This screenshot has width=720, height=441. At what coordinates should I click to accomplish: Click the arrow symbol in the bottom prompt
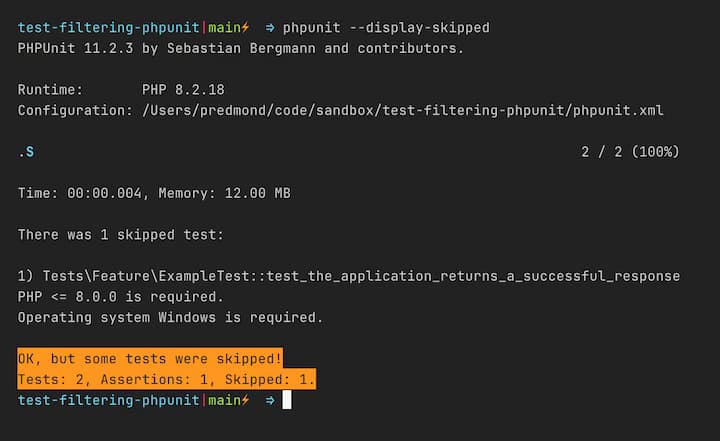tap(270, 400)
